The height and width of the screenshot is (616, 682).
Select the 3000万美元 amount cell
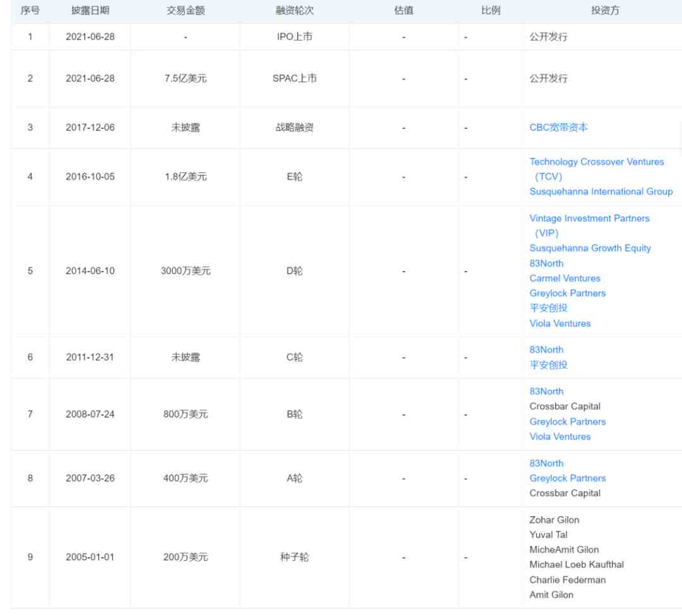tap(185, 270)
